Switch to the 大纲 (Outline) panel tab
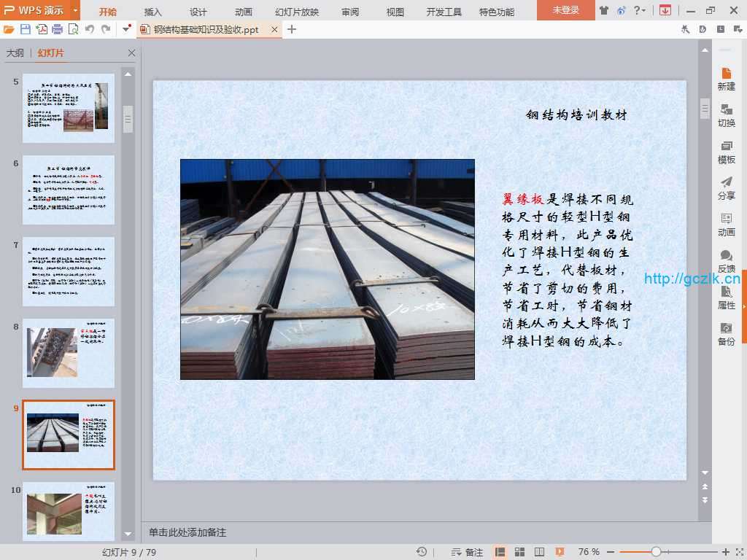The width and height of the screenshot is (747, 560). click(x=15, y=53)
